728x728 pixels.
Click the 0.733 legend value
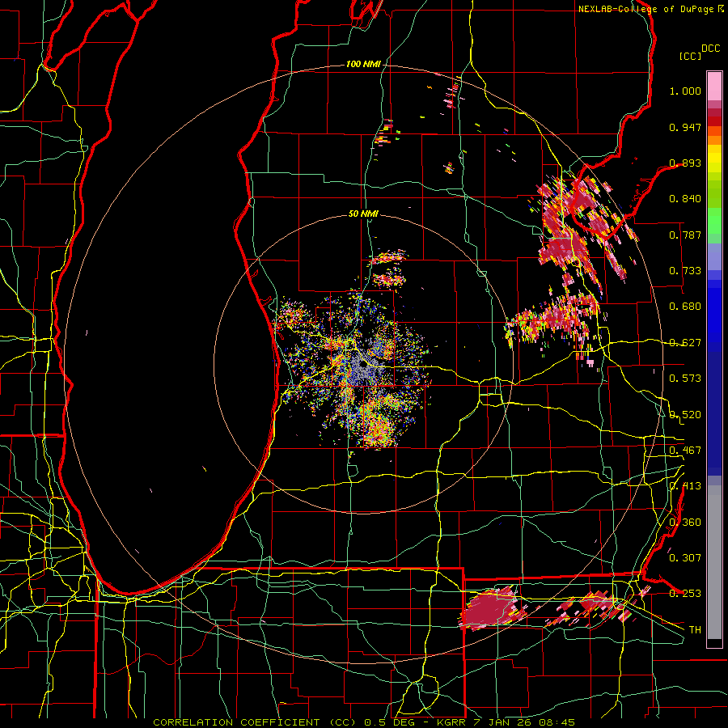coord(685,271)
